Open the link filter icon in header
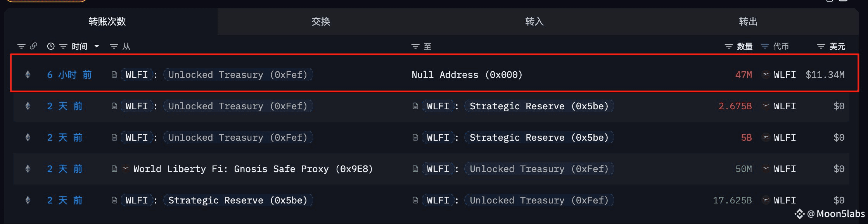Image resolution: width=868 pixels, height=224 pixels. [x=33, y=46]
